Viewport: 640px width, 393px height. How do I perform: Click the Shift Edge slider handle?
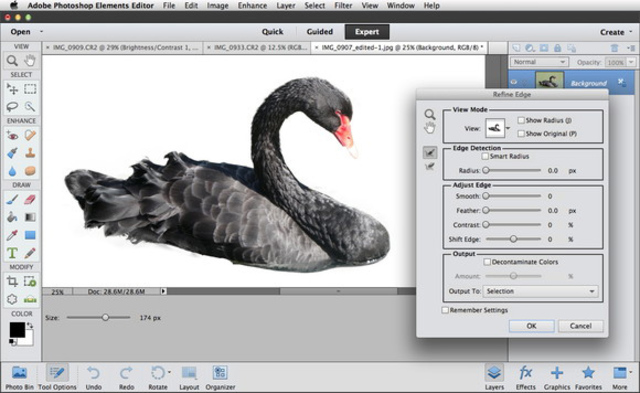coord(513,239)
